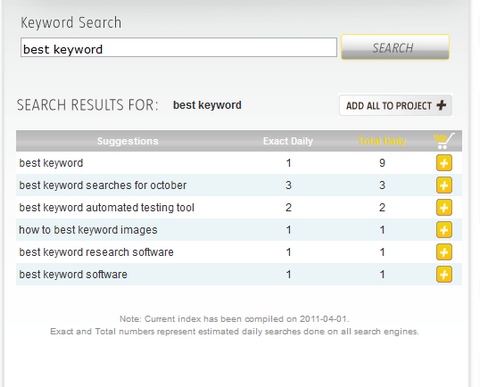
Task: Click the index compiled 2011-04-01 note
Action: point(234,319)
